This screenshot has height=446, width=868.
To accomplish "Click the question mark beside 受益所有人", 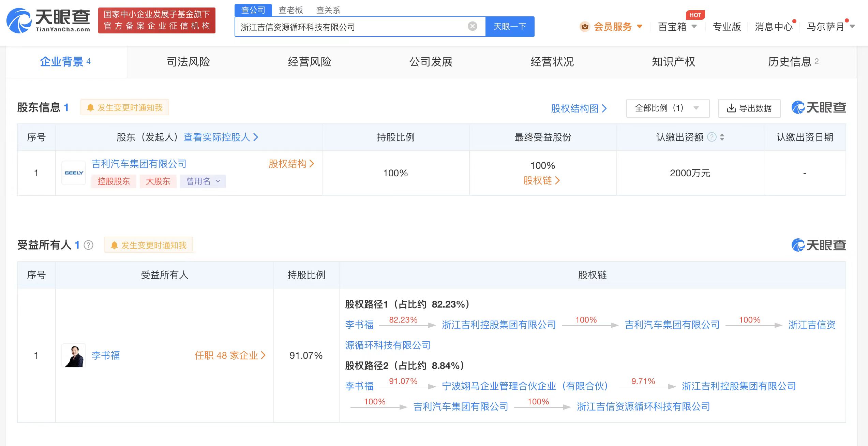I will 89,245.
